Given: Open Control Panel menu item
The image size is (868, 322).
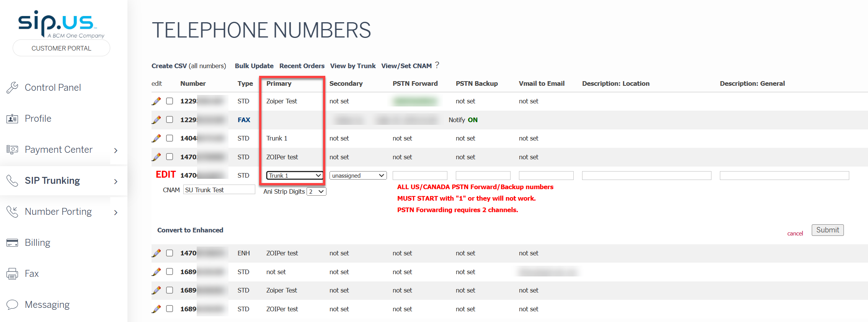Looking at the screenshot, I should (53, 88).
